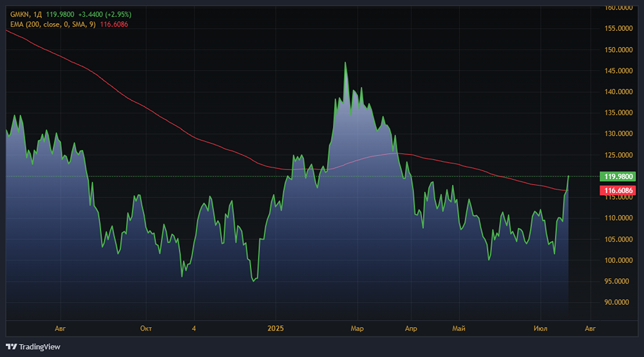Screen dimensions: 644x357
Task: Click the green 119.9800 price label
Action: tap(618, 177)
